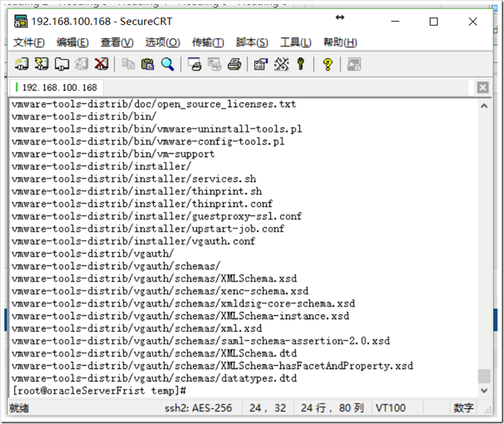The image size is (504, 424).
Task: Click the vmware-uninstall-tools.pl line
Action: (157, 129)
